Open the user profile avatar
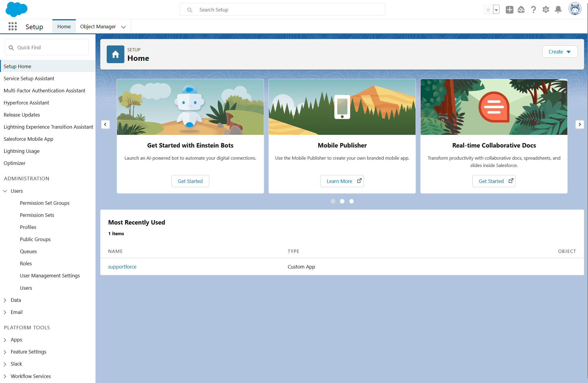The height and width of the screenshot is (383, 588). 575,9
